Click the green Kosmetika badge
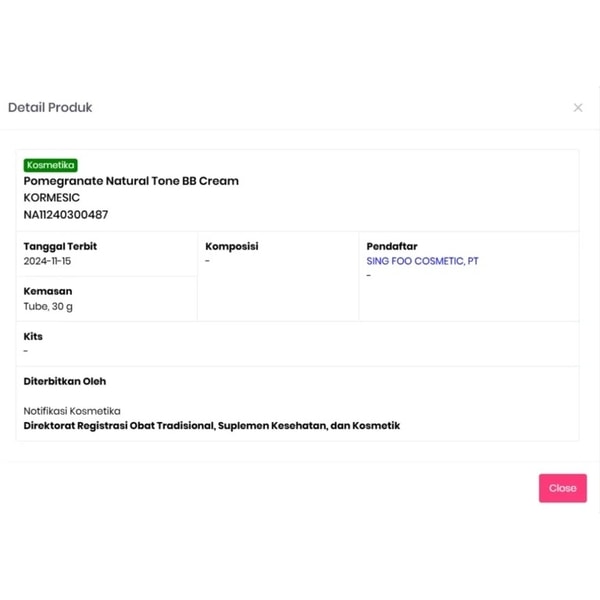Image resolution: width=600 pixels, height=600 pixels. 51,166
